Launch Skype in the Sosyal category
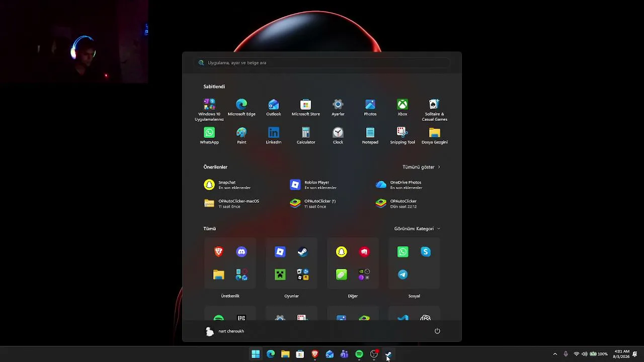This screenshot has width=644, height=362. pos(426,251)
